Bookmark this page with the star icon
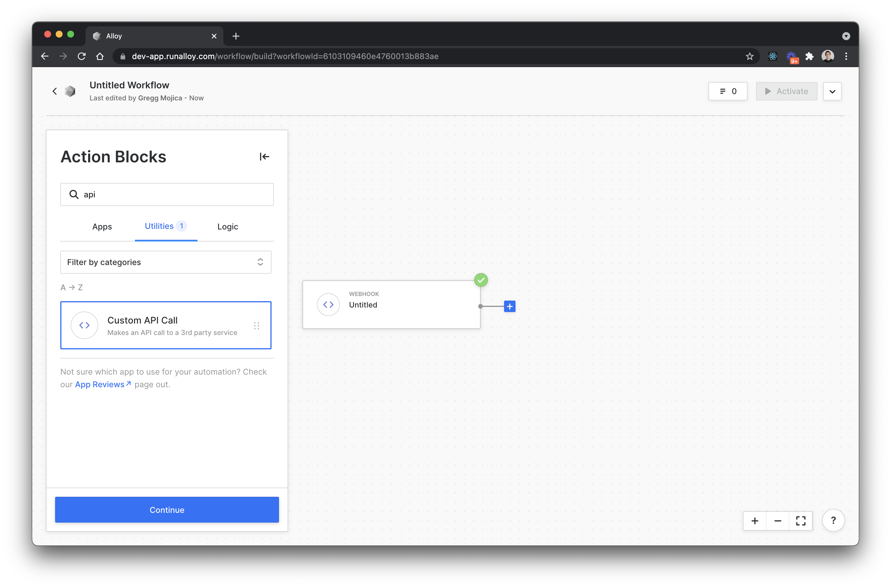The image size is (891, 588). click(x=749, y=56)
